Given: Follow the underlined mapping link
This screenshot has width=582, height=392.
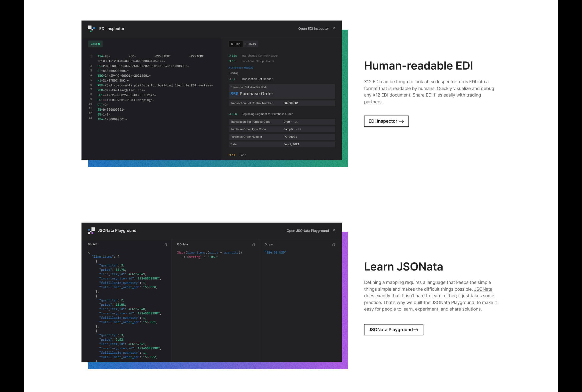Looking at the screenshot, I should tap(395, 283).
